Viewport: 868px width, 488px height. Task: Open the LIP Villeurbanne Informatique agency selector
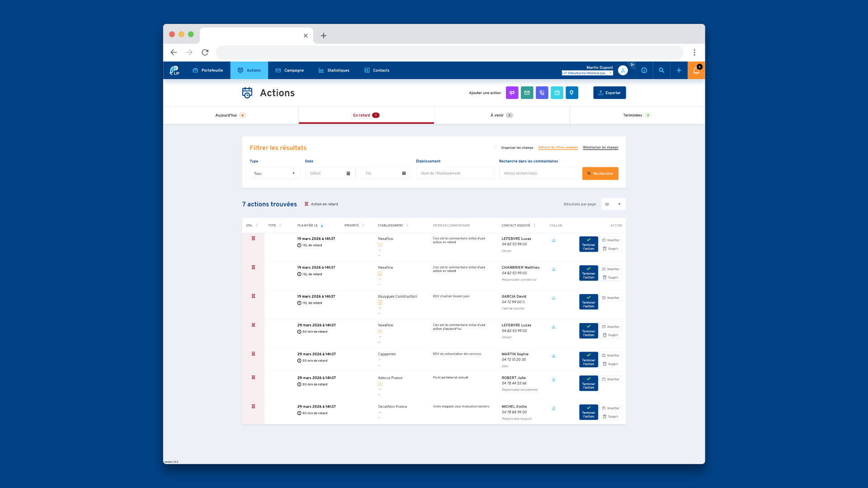tap(587, 73)
